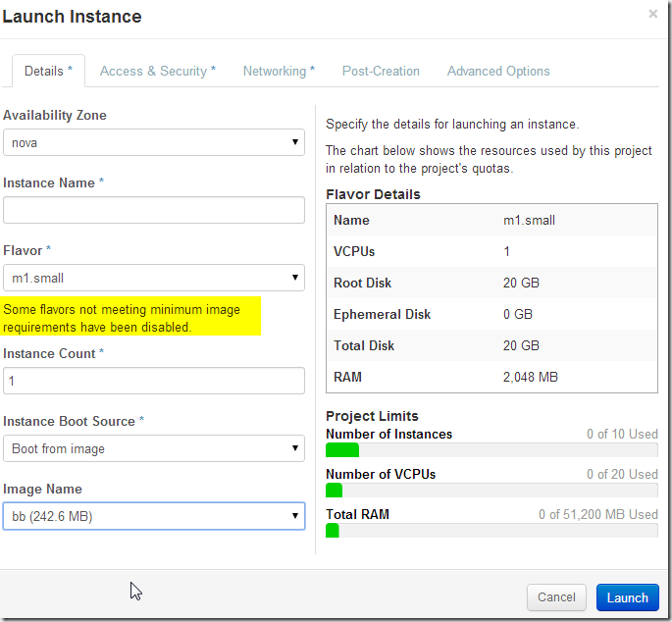Open the Image Name dropdown
This screenshot has height=622, width=672.
point(154,516)
